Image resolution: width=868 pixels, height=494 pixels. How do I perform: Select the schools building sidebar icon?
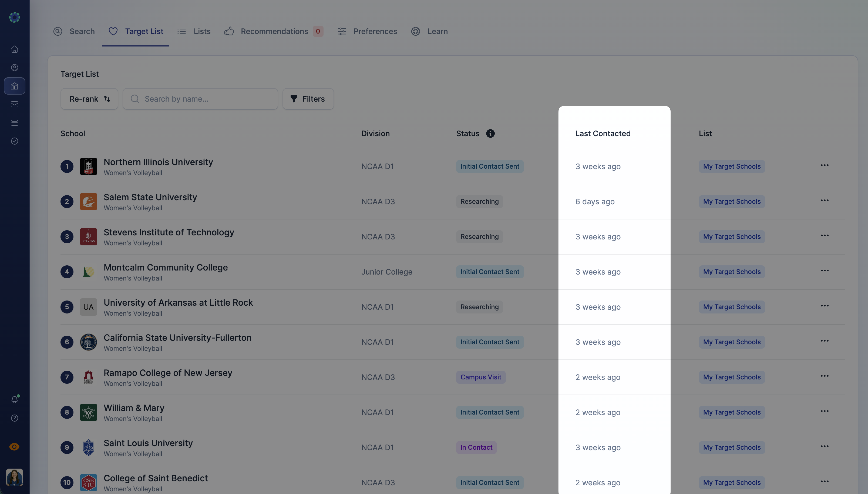[15, 86]
